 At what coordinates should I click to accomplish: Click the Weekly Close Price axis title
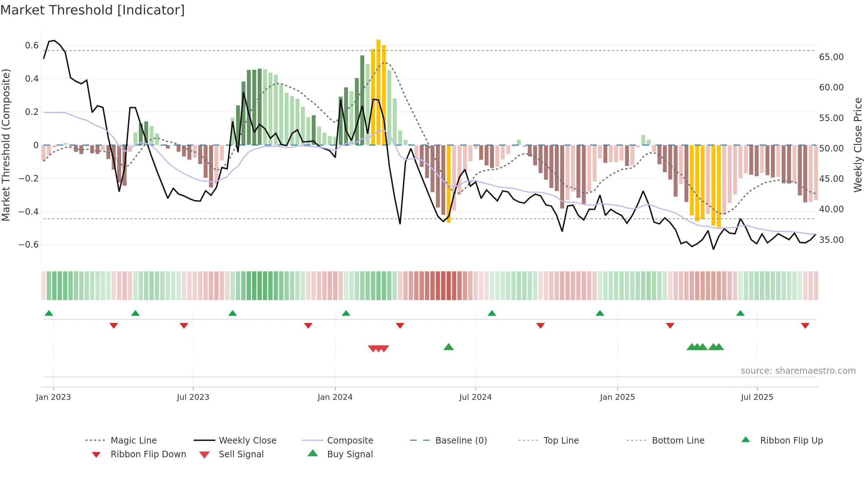[858, 145]
